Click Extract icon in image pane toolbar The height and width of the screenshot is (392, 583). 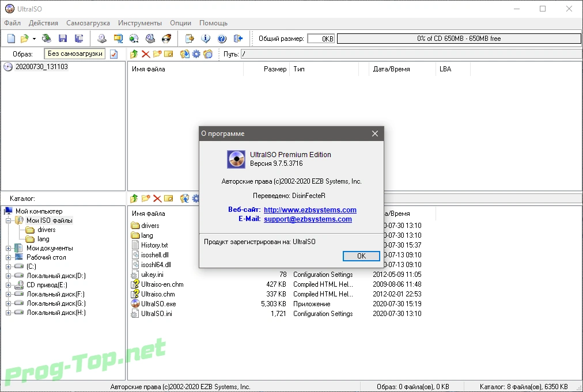[184, 54]
